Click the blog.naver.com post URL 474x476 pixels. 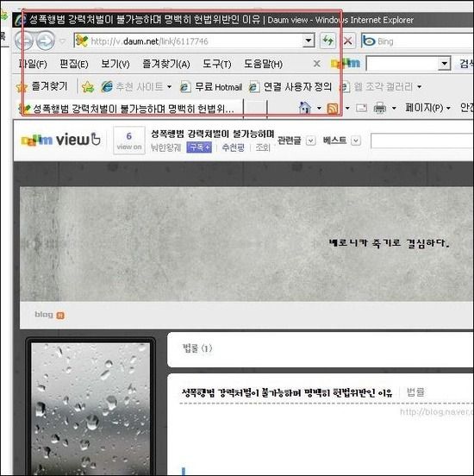point(437,412)
